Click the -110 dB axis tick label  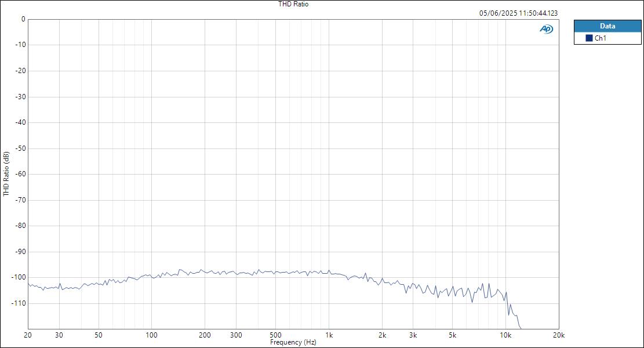18,303
